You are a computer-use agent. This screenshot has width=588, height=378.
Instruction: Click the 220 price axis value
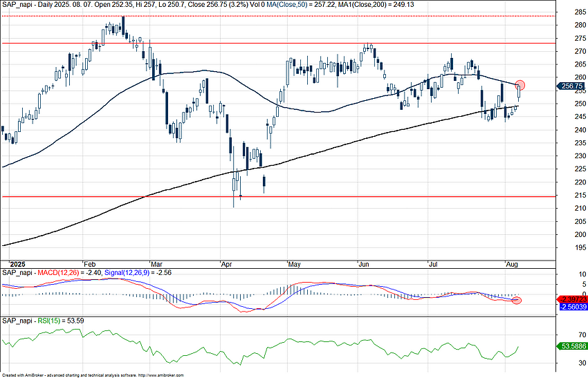click(580, 182)
